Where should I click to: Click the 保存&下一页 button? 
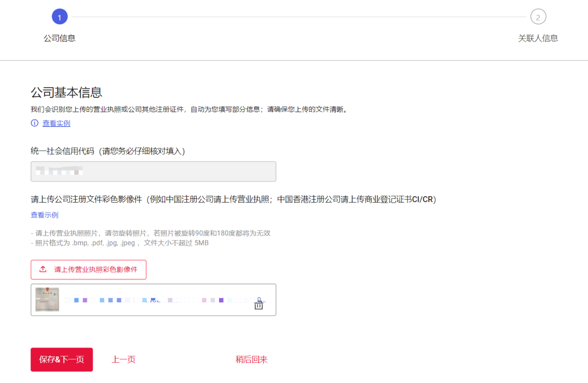pyautogui.click(x=62, y=360)
